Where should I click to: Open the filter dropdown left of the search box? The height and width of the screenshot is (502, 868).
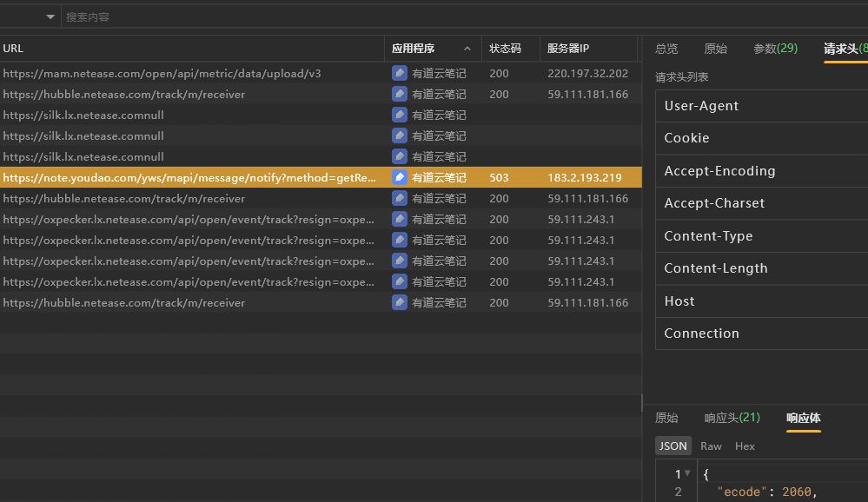(50, 17)
